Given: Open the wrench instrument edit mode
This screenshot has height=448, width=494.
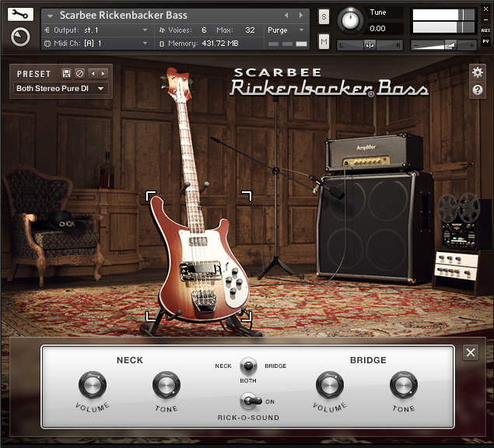Looking at the screenshot, I should tap(20, 15).
